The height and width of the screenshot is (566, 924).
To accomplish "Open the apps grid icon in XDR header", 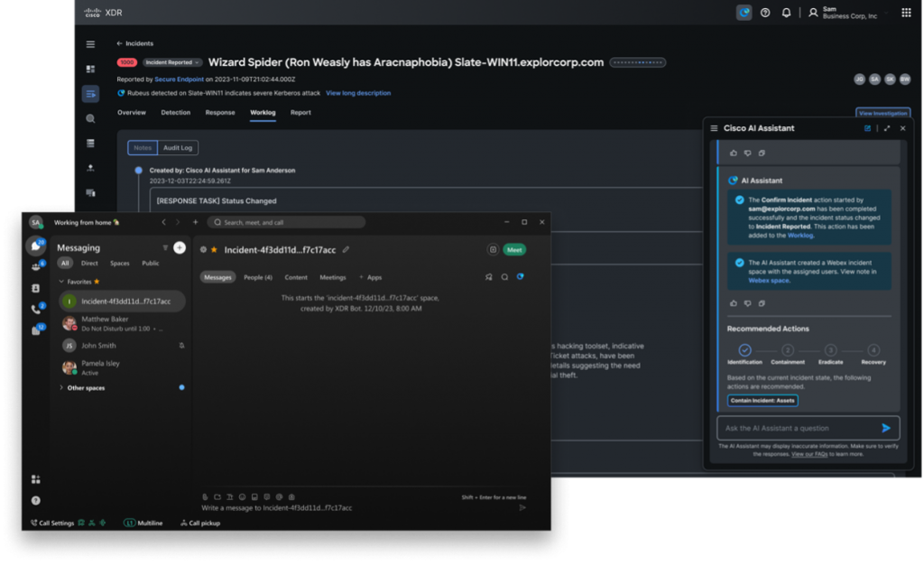I will [x=905, y=13].
